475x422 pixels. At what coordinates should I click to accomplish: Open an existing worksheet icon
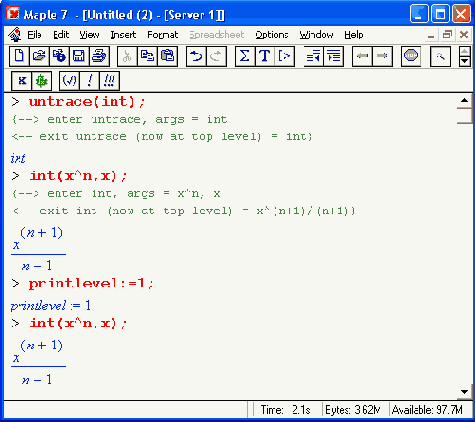tap(39, 56)
